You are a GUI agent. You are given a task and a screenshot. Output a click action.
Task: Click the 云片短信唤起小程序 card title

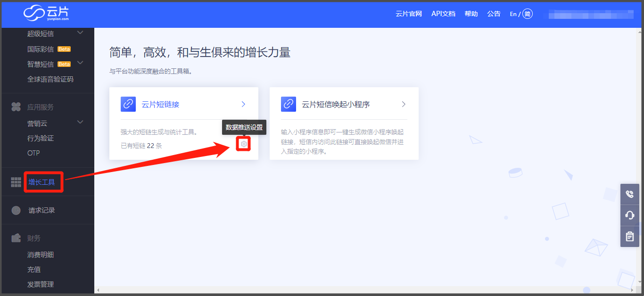(x=336, y=104)
